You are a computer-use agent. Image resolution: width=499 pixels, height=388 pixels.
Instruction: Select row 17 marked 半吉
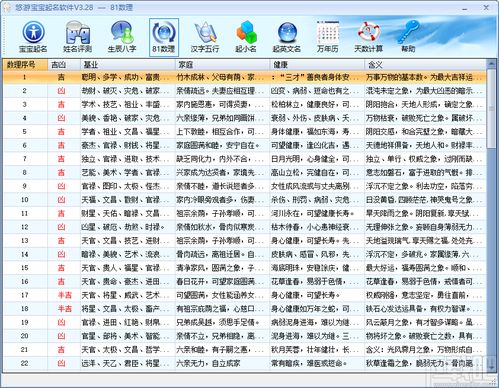(x=245, y=295)
